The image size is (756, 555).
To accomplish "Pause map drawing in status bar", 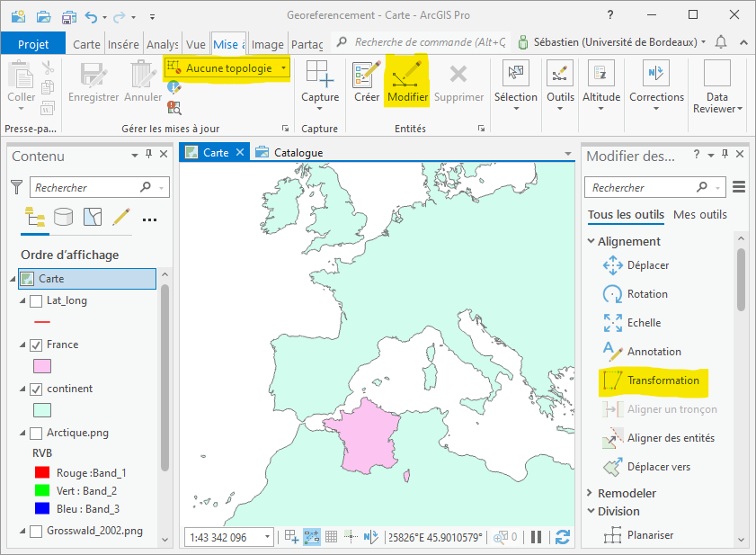I will [537, 537].
